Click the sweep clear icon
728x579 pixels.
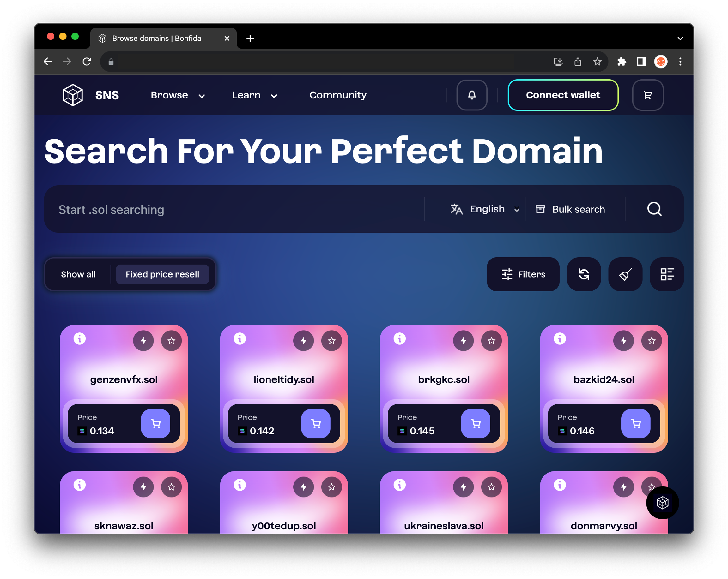tap(625, 274)
